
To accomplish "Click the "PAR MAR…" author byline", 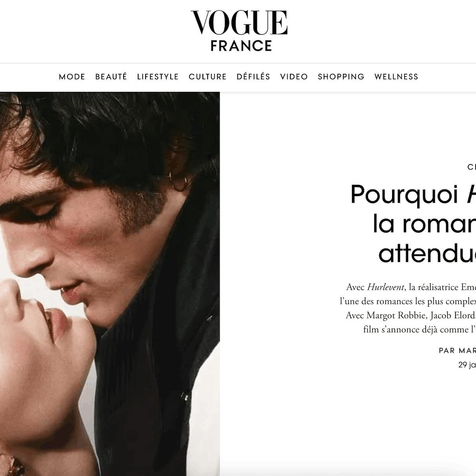I will coord(457,350).
